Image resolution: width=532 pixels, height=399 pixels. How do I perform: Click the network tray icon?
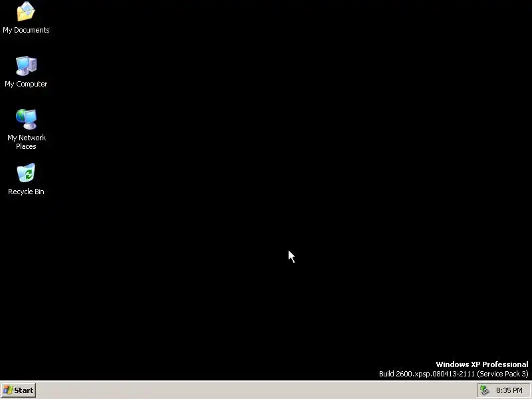coord(485,390)
